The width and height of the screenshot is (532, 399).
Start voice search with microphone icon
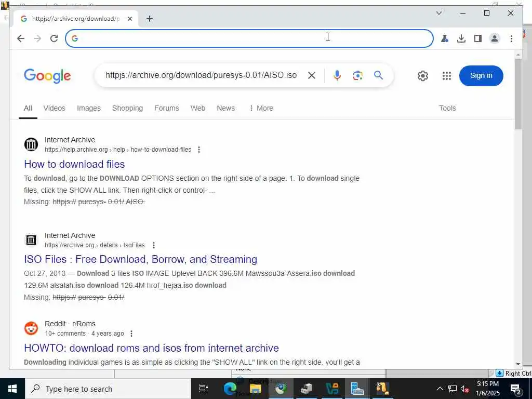tap(337, 75)
